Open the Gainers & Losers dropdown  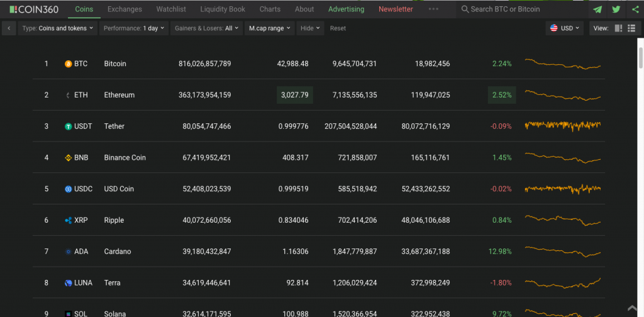click(x=206, y=28)
